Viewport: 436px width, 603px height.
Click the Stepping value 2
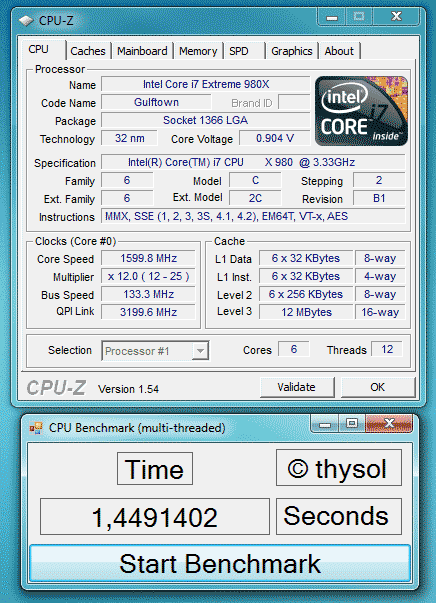pos(379,180)
